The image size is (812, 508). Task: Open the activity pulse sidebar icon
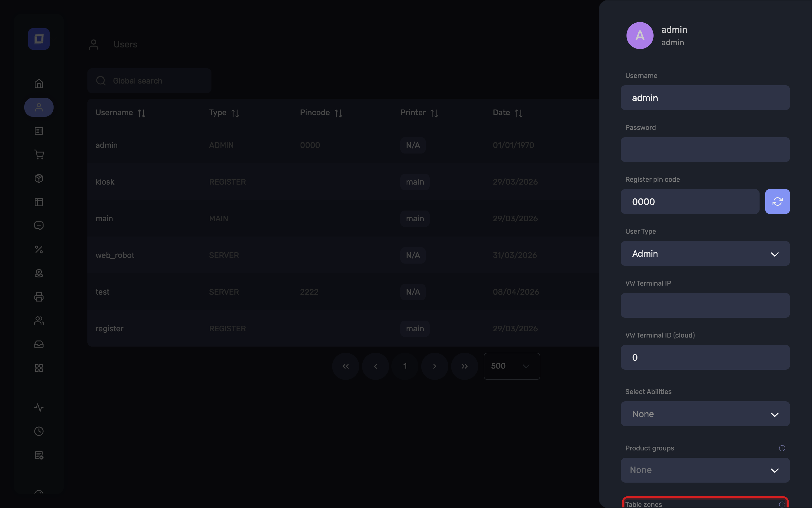coord(39,408)
